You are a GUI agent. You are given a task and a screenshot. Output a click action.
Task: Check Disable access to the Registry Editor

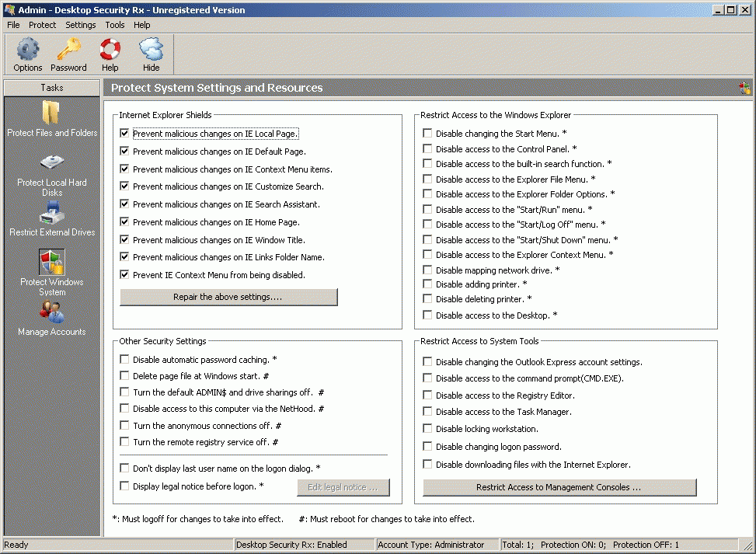coord(427,395)
